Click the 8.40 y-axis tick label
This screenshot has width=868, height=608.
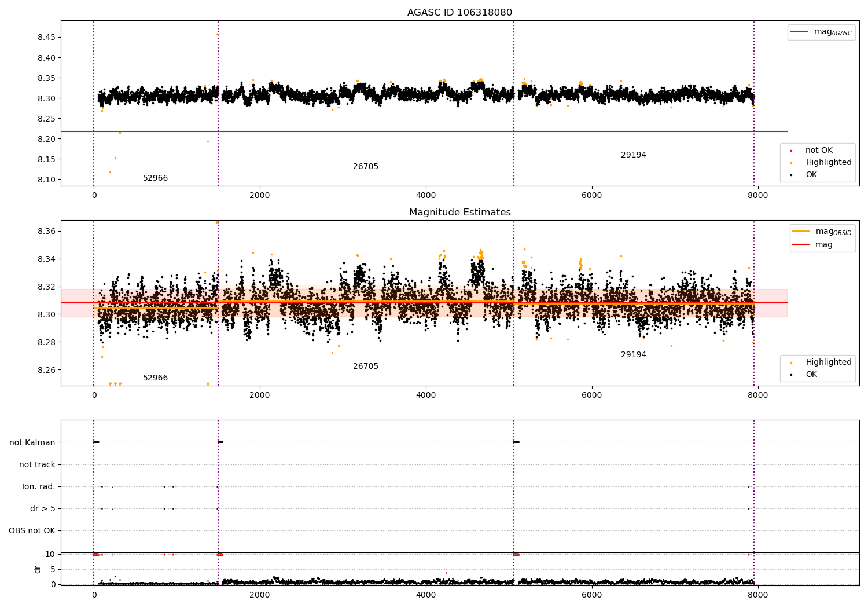[46, 58]
